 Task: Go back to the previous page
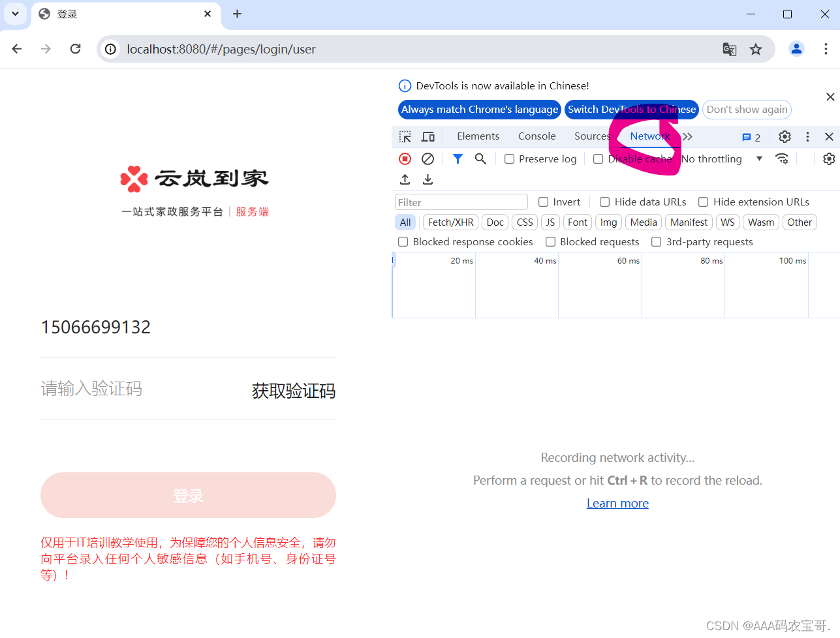pos(17,49)
